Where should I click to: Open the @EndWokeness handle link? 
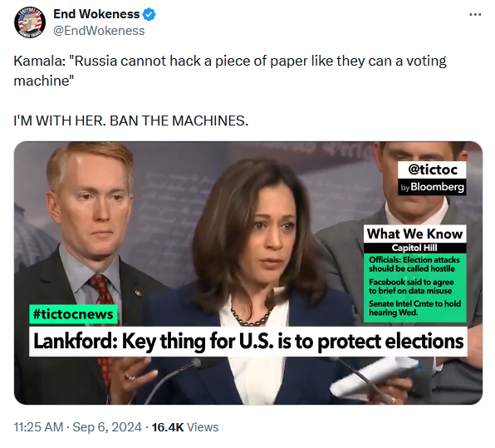pyautogui.click(x=99, y=31)
